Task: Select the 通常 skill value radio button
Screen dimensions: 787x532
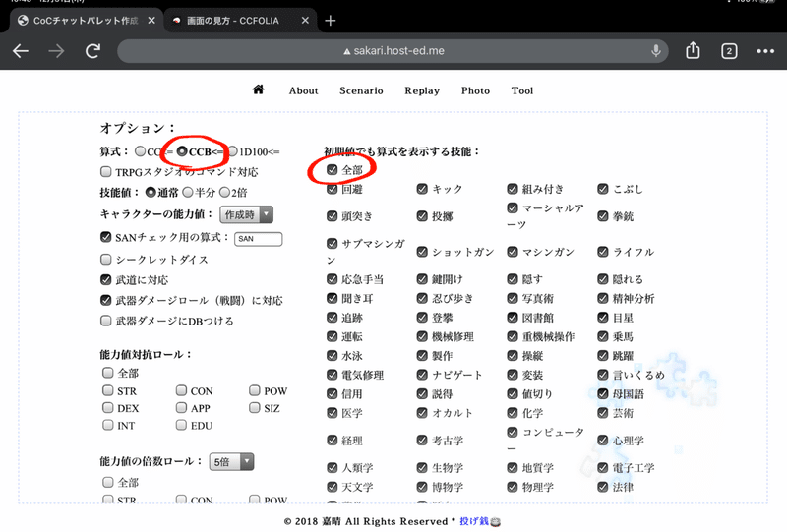Action: click(151, 192)
